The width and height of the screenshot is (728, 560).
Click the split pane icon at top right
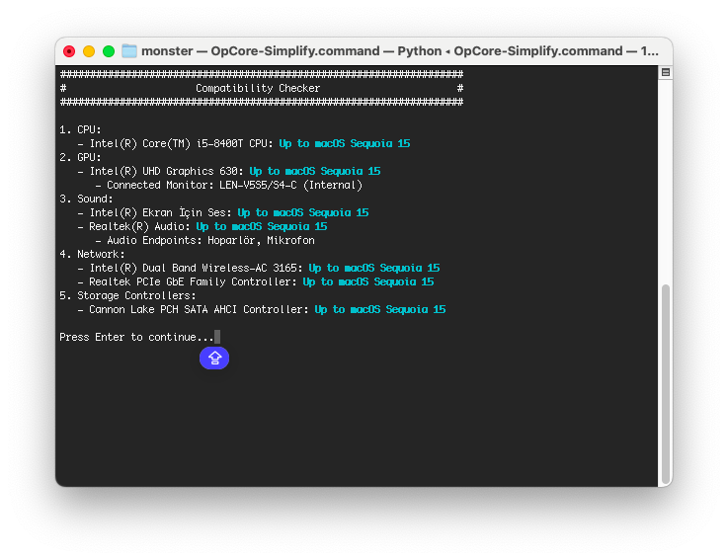(665, 73)
